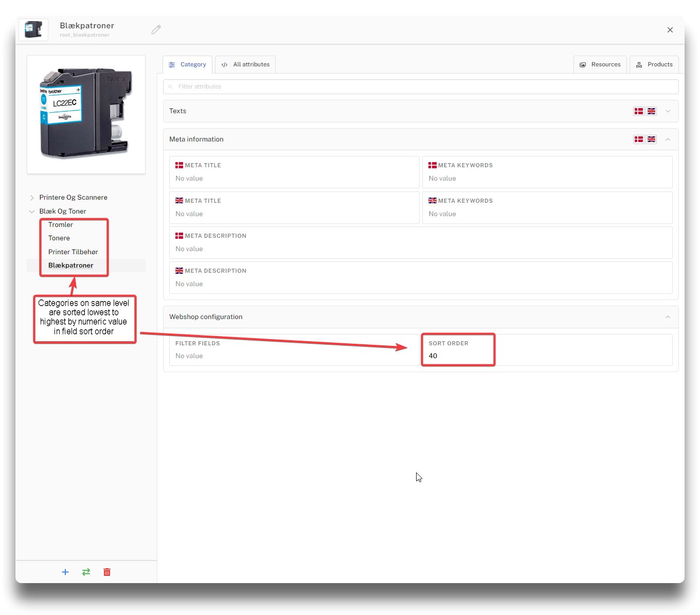The image size is (700, 615).
Task: Close the category dialog with X
Action: 670,30
